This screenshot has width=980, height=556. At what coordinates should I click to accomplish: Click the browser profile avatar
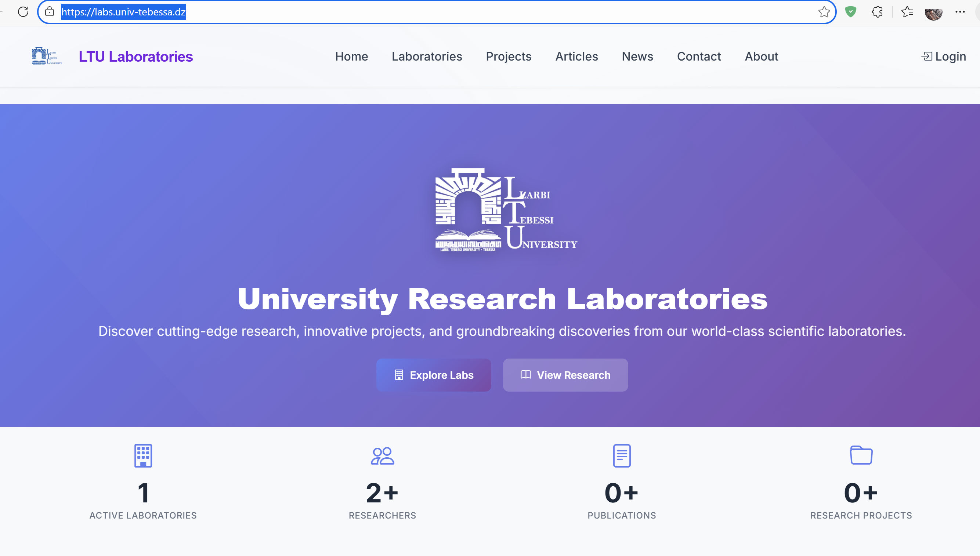pos(933,12)
